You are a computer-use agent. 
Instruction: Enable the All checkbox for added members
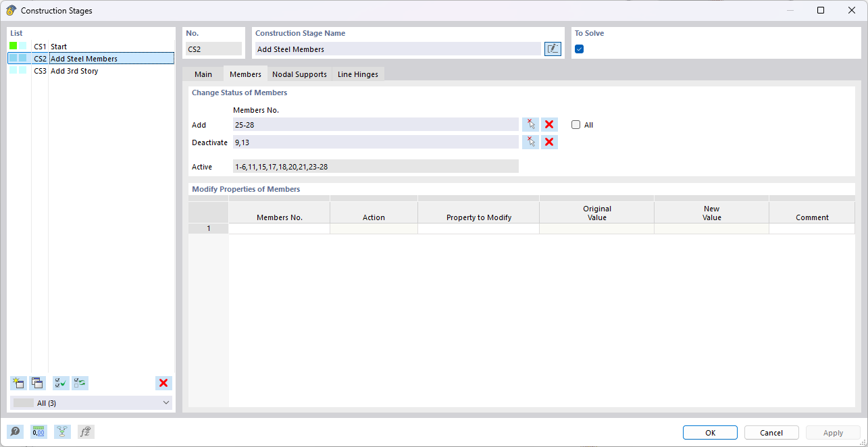click(x=576, y=124)
